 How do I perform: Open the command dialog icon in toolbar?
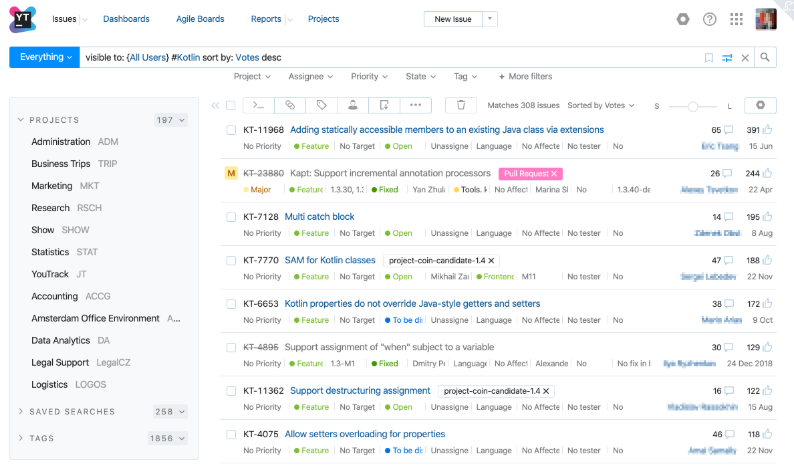click(x=258, y=105)
